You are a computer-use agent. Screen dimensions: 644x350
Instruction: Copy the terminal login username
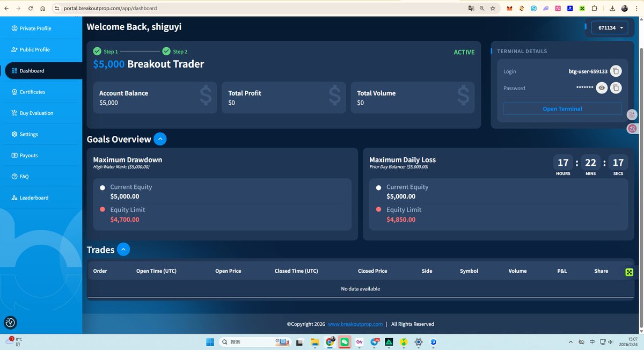tap(616, 71)
